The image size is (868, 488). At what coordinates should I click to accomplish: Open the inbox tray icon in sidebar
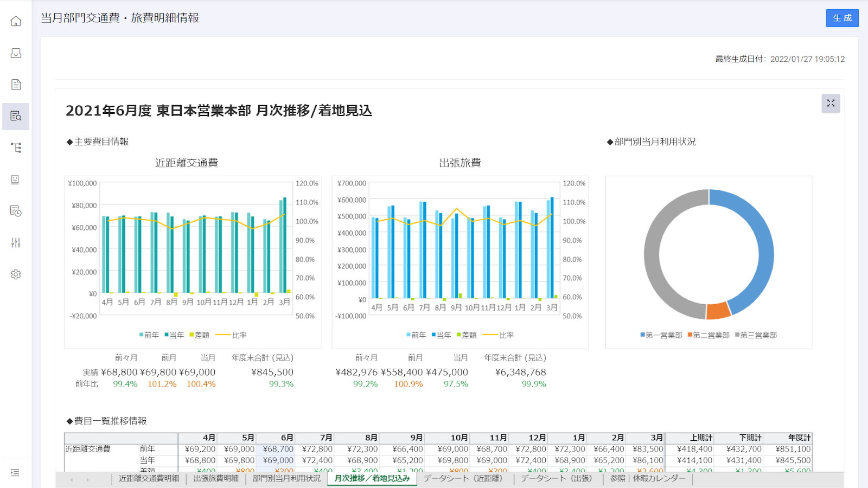[16, 53]
